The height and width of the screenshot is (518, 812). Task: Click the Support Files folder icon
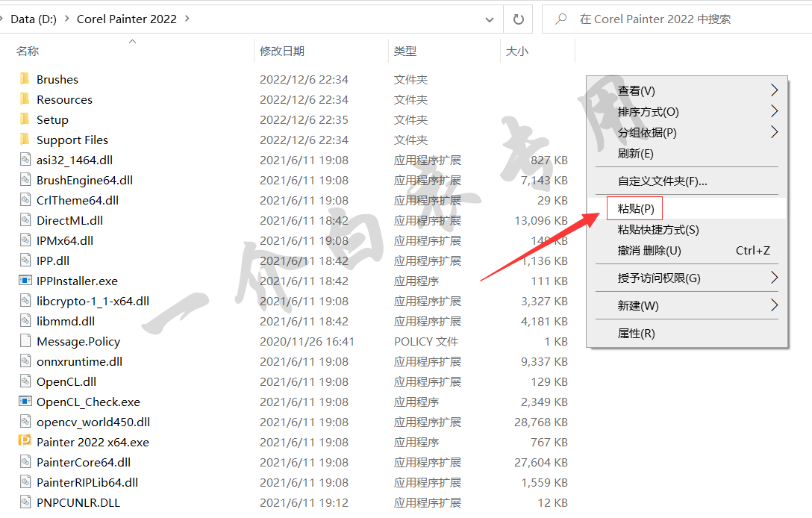tap(25, 140)
